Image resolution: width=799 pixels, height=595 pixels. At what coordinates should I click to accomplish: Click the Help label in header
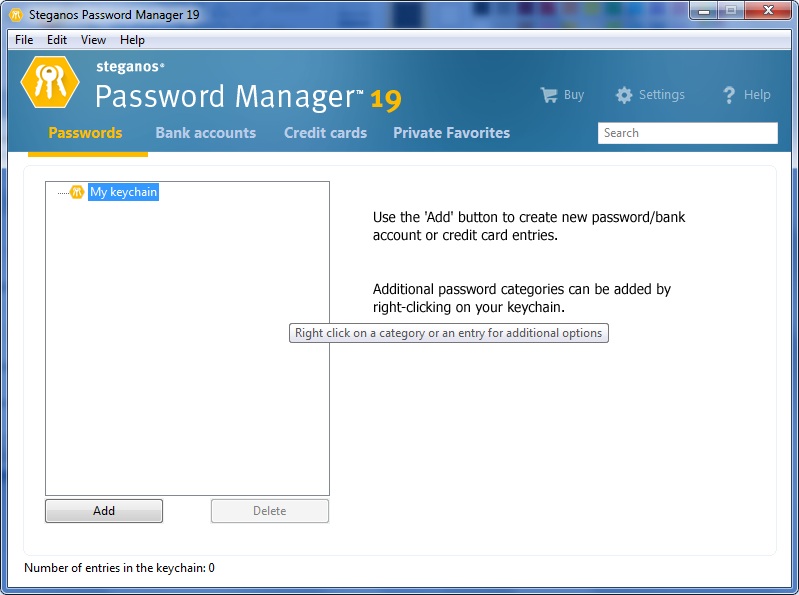click(757, 95)
